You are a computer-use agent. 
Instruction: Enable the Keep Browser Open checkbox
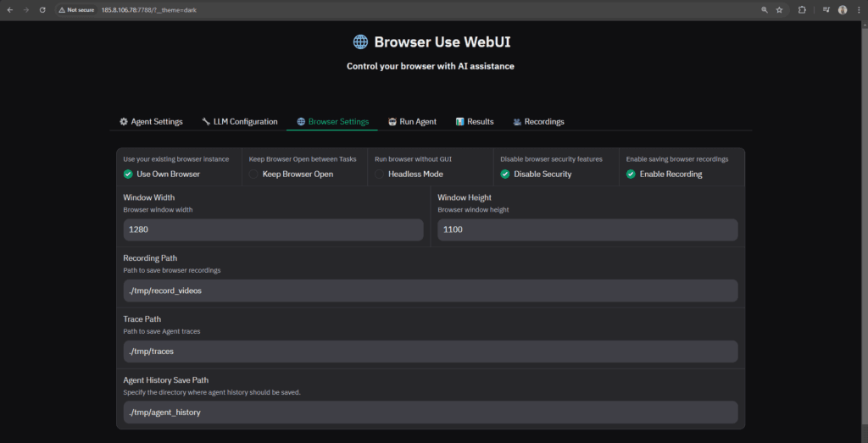253,174
